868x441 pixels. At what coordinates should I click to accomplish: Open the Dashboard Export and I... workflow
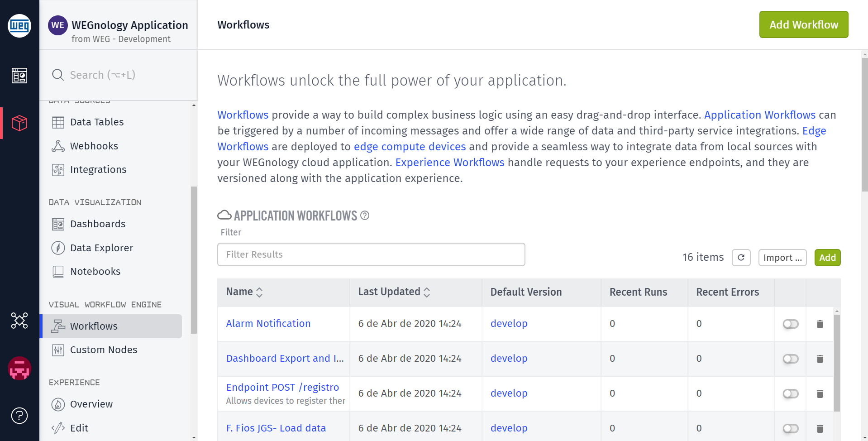pos(285,358)
